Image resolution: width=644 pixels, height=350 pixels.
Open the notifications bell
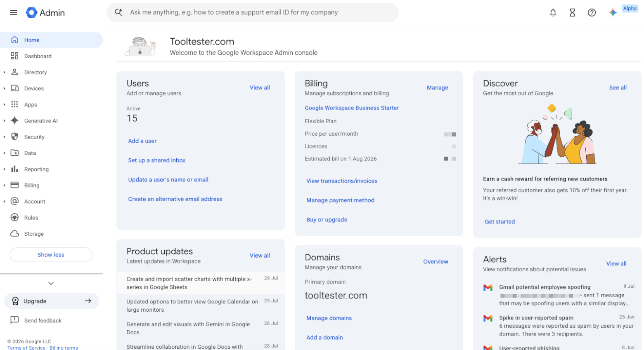point(553,12)
